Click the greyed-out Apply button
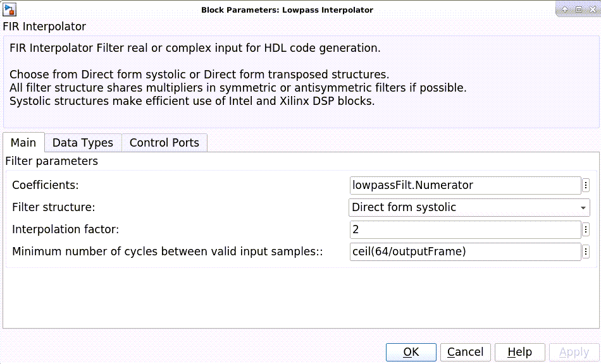Screen dimensions: 601x364 (574, 352)
